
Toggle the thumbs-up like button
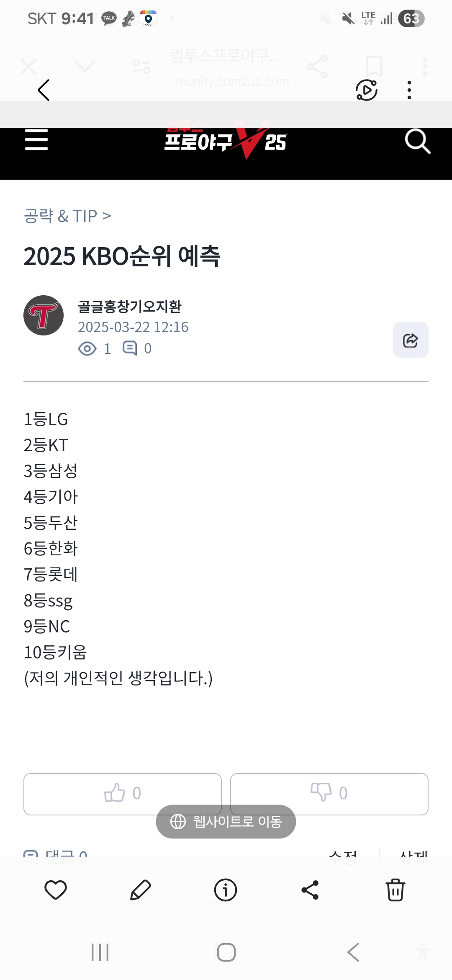click(x=122, y=794)
